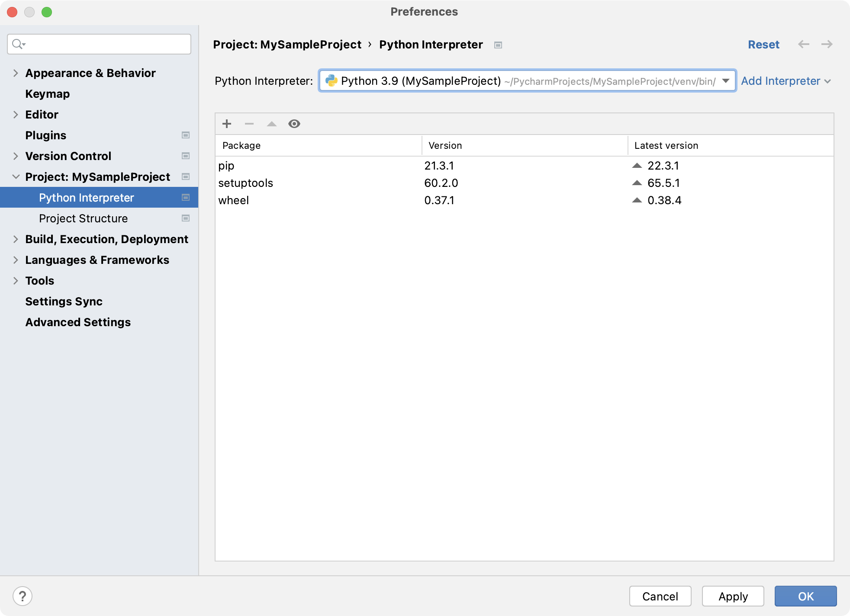Expand the Tools section
The image size is (850, 616).
15,280
